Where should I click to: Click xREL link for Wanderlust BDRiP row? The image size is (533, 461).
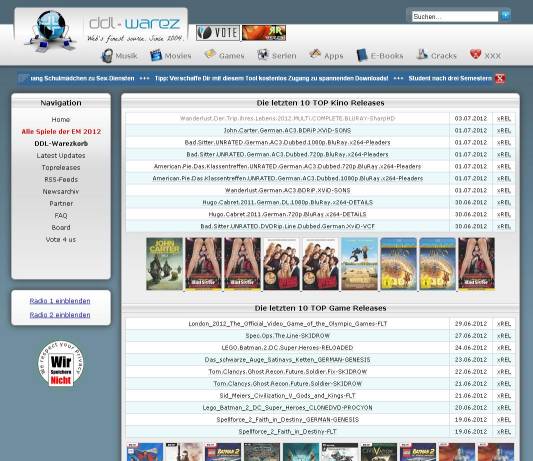504,190
